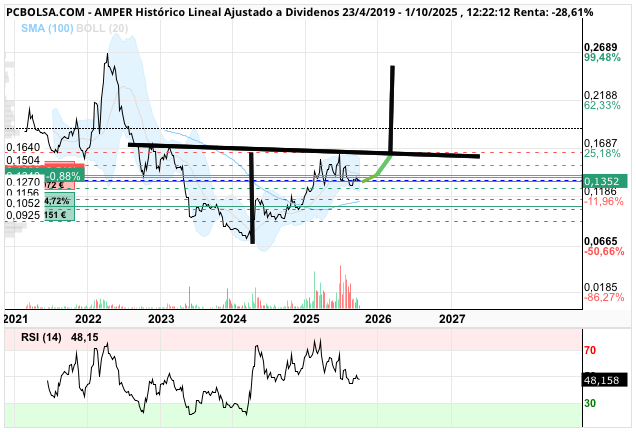Click the 2022 label on time axis

88,318
